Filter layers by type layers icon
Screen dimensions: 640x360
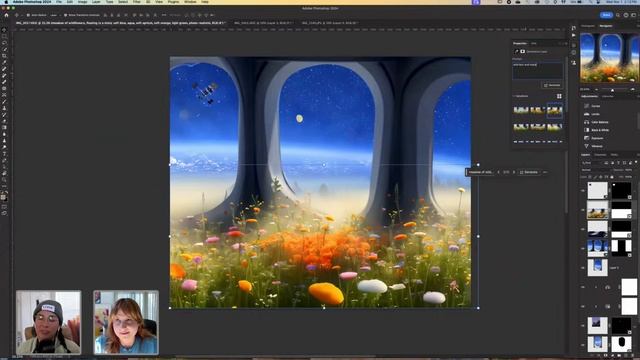[x=619, y=163]
